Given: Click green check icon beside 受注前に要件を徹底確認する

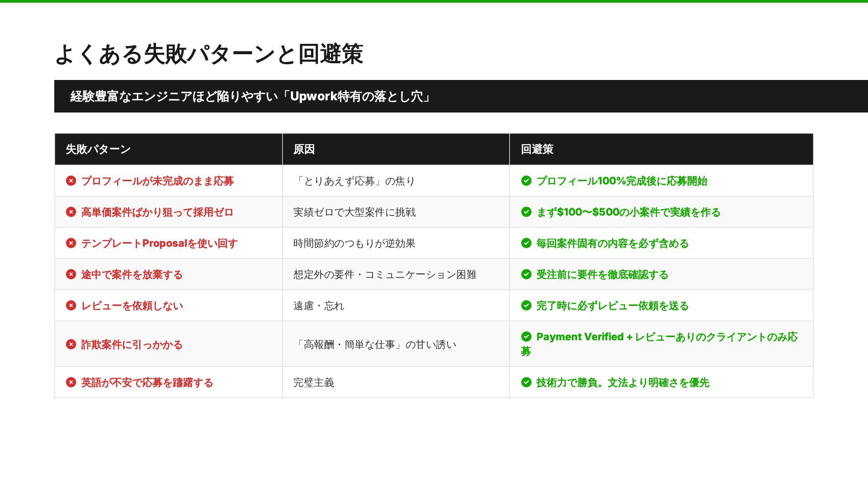Looking at the screenshot, I should click(x=526, y=274).
